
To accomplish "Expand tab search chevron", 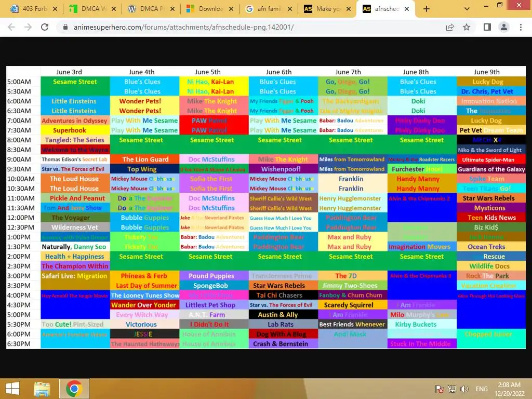I will pos(467,9).
